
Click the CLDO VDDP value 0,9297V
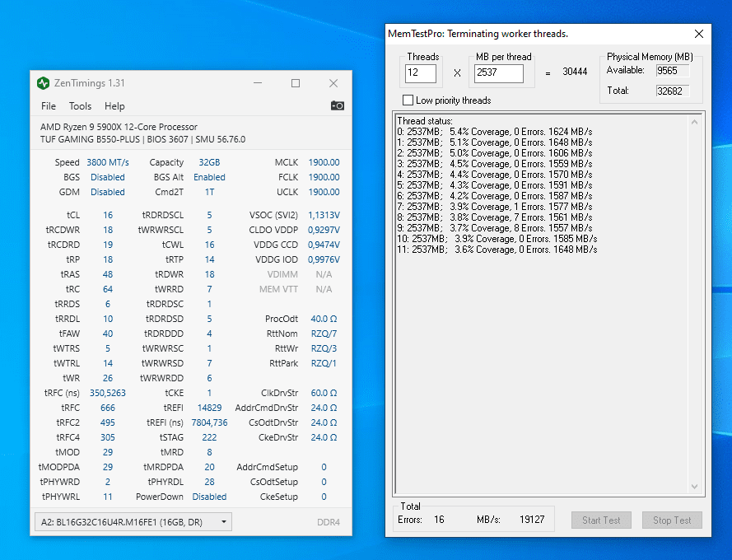(x=324, y=231)
